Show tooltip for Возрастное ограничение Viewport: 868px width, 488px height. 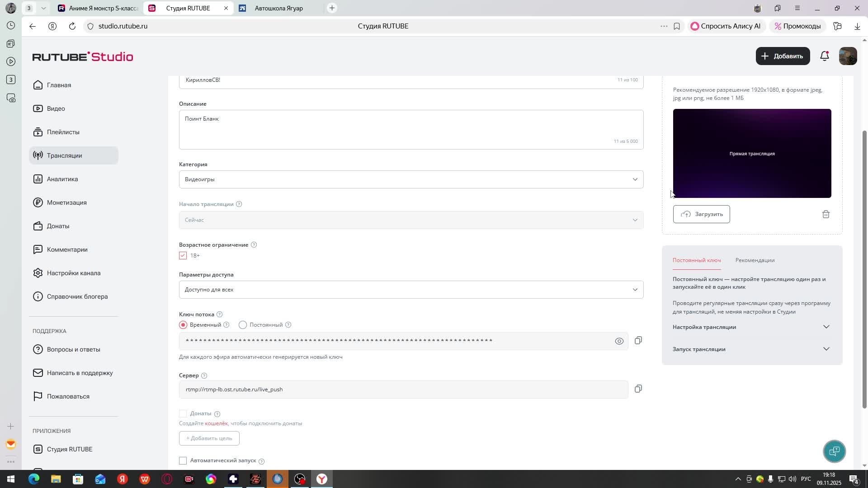pyautogui.click(x=254, y=245)
